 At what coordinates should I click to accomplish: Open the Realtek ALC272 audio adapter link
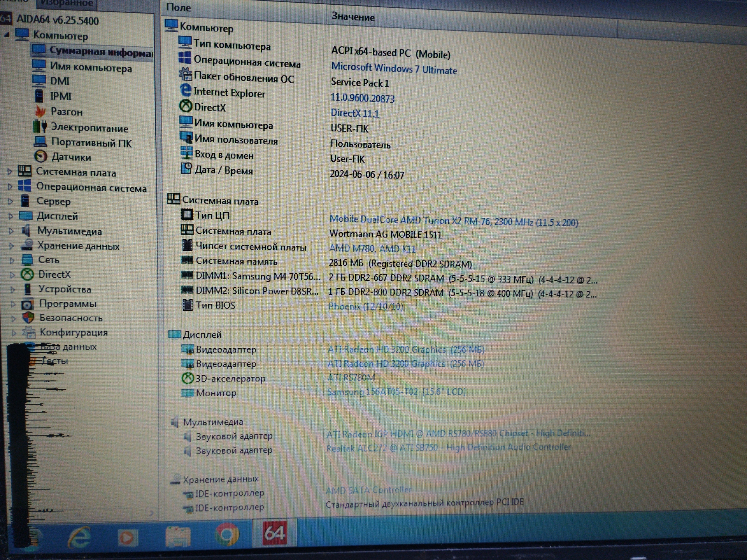(x=448, y=448)
